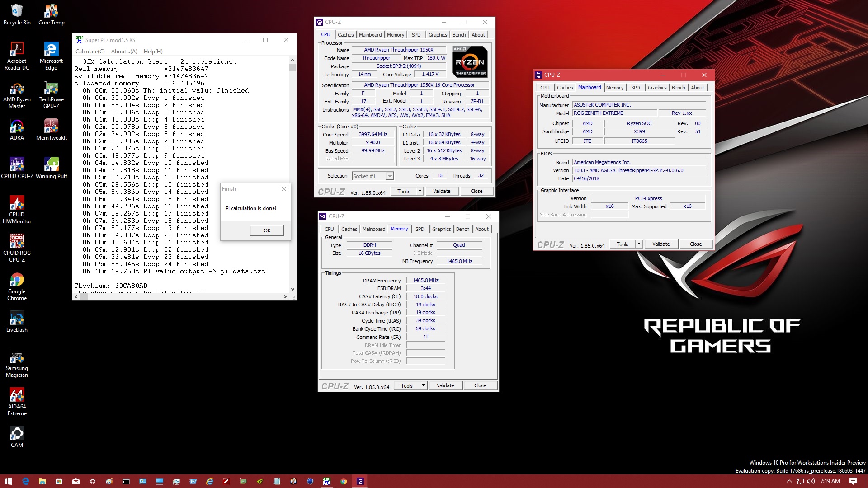The image size is (868, 488).
Task: Launch Acrobat Reader DC from desktop
Action: click(17, 56)
